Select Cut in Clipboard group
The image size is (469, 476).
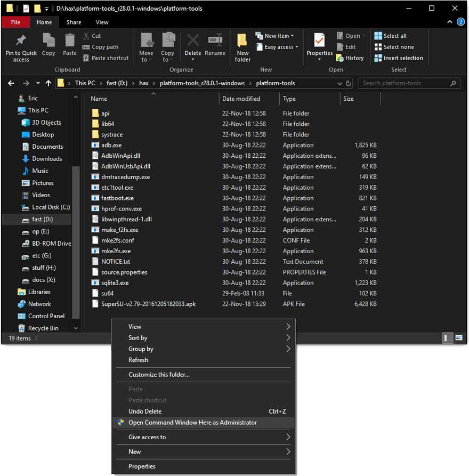tap(92, 36)
